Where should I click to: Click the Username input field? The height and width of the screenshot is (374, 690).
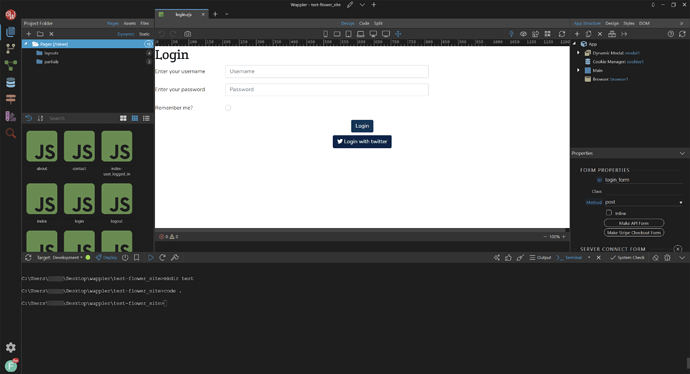327,71
